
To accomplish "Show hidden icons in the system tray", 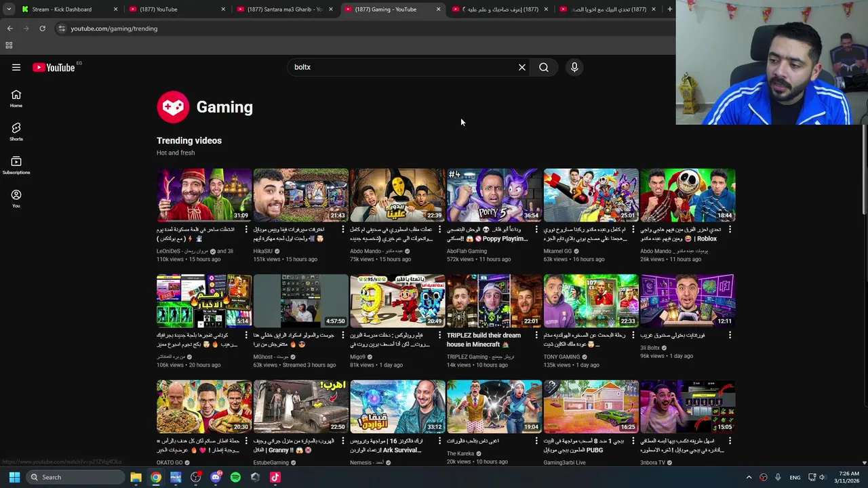I will tap(749, 477).
